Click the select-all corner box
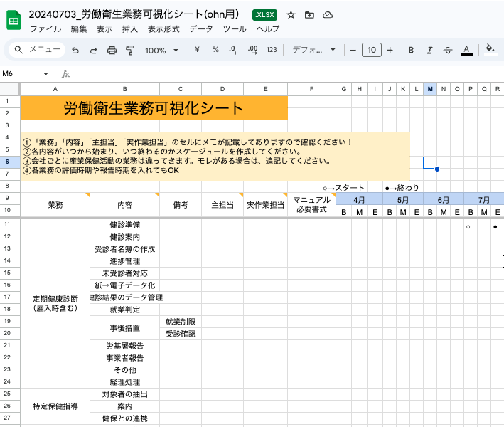This screenshot has height=427, width=504. 10,89
